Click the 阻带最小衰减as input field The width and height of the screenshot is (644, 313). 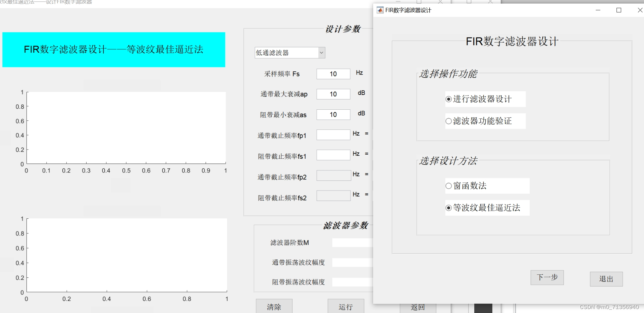click(333, 115)
